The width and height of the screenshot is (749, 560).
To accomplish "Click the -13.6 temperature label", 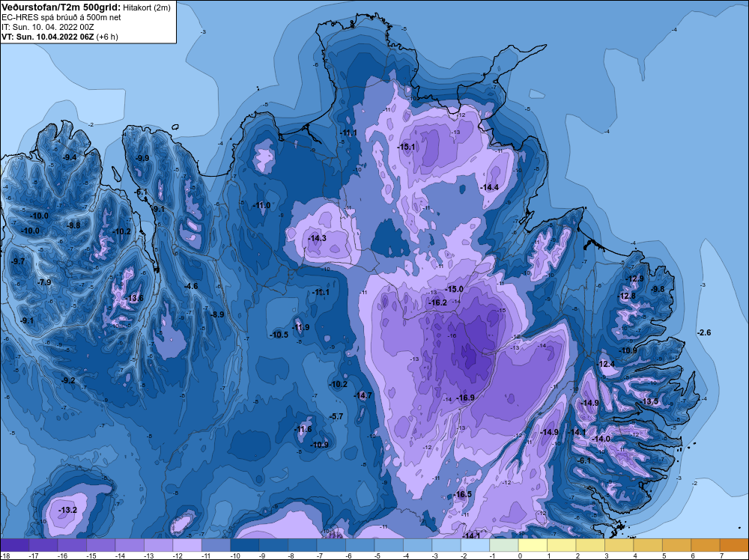I will pos(134,299).
